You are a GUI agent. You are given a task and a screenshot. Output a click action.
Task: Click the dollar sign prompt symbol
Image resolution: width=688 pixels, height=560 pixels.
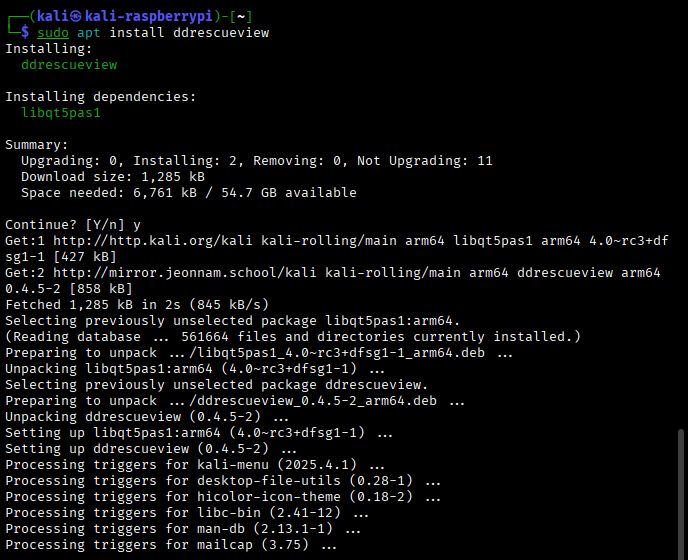pyautogui.click(x=25, y=33)
